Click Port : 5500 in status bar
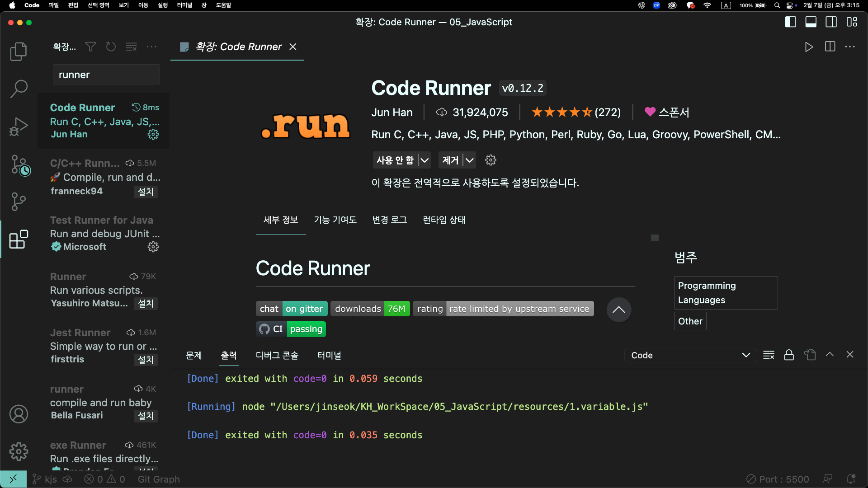 point(778,479)
